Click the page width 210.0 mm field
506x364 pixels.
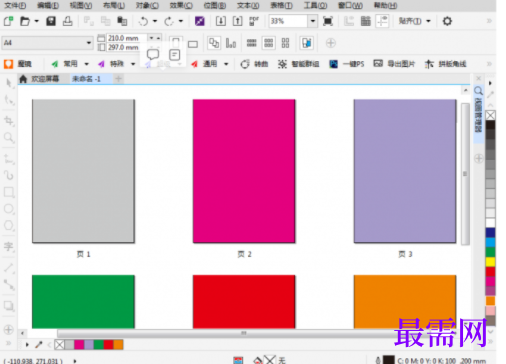pyautogui.click(x=126, y=38)
